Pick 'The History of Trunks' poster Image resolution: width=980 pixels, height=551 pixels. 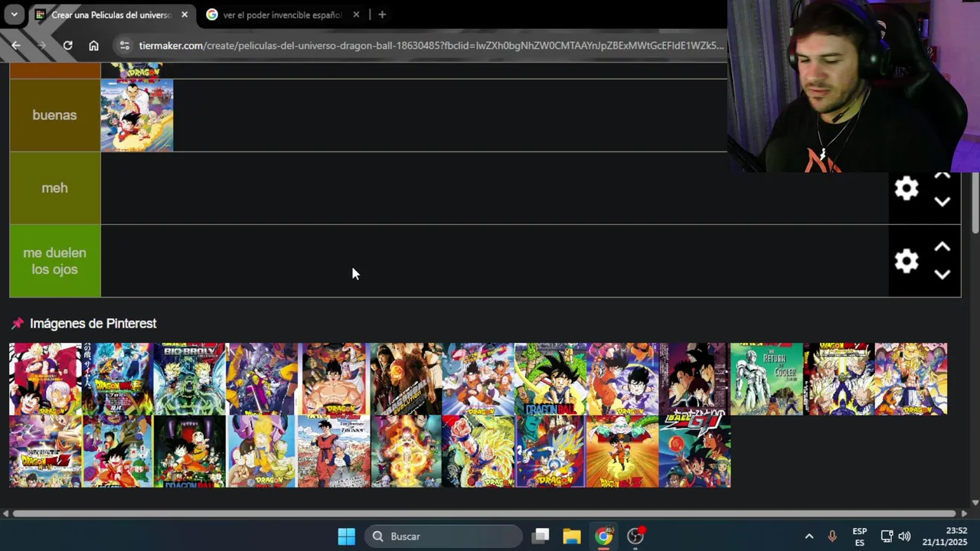pyautogui.click(x=334, y=452)
